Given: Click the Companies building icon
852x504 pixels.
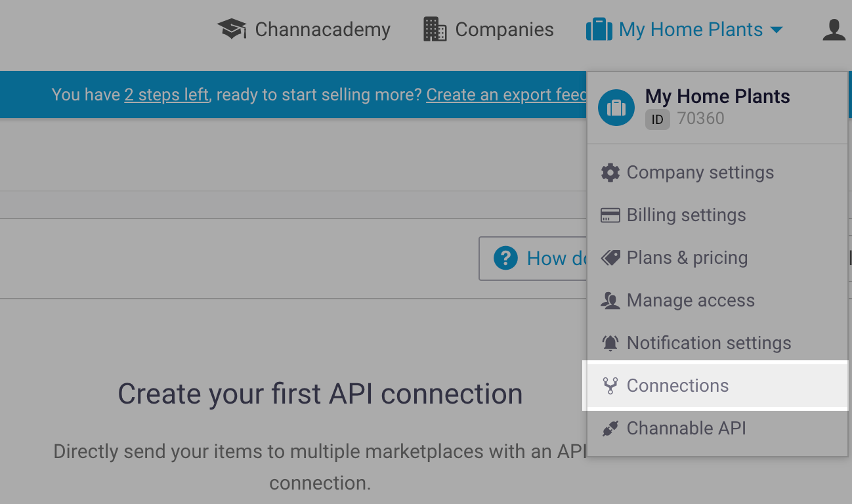Looking at the screenshot, I should click(x=433, y=29).
